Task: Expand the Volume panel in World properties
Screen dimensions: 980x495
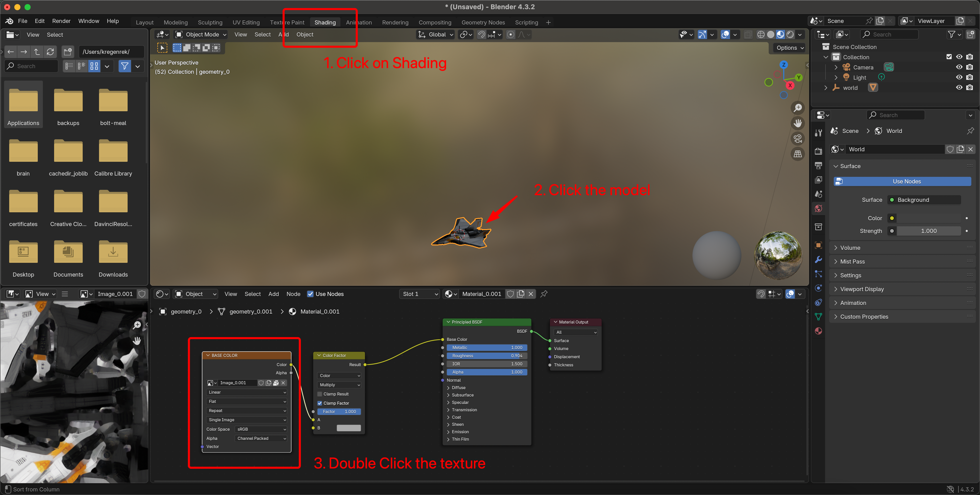Action: 850,248
